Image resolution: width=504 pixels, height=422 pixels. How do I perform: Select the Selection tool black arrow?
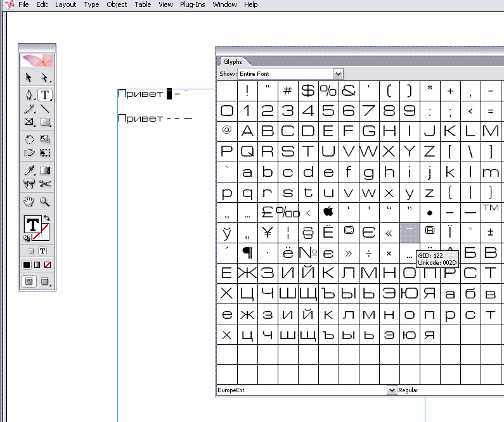tap(29, 77)
